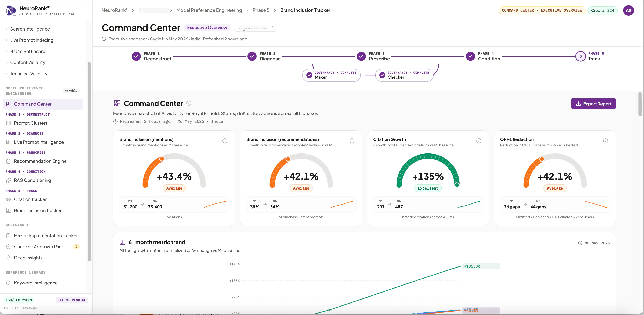Screen dimensions: 644x315
Task: Click the ISO/IEC 27001 badge
Action: tap(19, 300)
